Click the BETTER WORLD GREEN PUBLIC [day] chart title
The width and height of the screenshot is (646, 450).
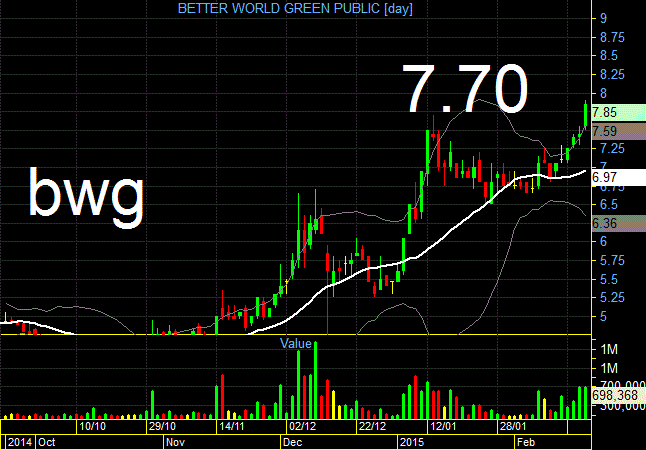tap(295, 8)
